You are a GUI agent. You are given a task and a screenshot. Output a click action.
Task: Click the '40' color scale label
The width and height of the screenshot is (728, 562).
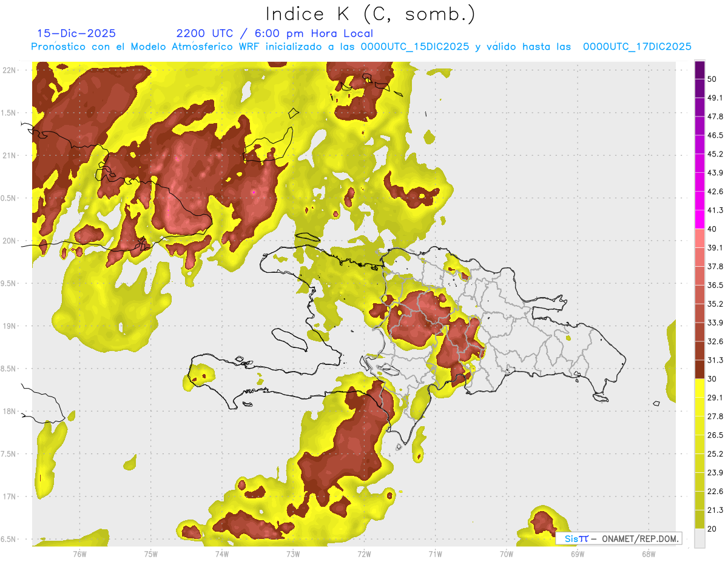(x=712, y=229)
